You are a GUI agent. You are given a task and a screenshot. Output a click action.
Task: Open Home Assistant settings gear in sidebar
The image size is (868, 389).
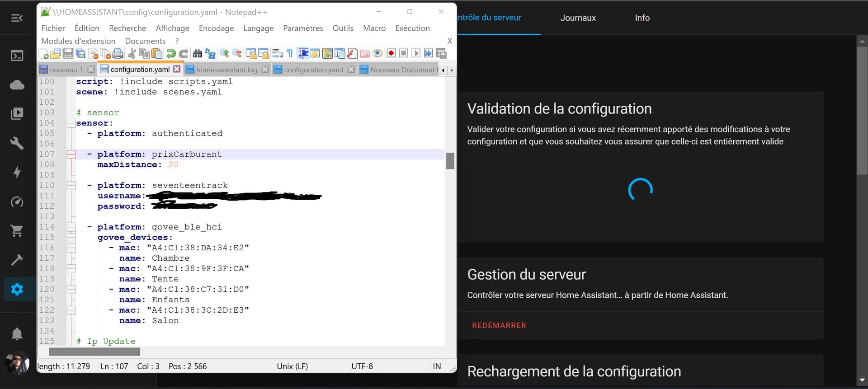(17, 289)
